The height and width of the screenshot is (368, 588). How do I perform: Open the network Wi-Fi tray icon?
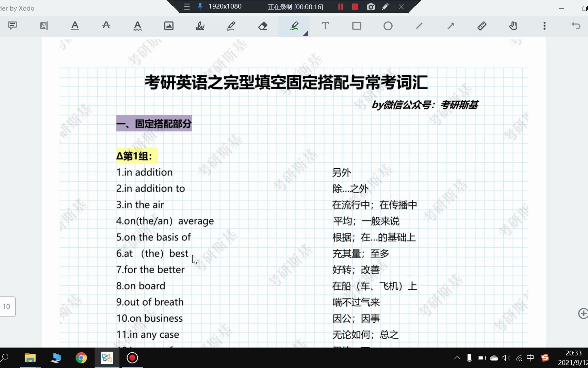coord(519,358)
